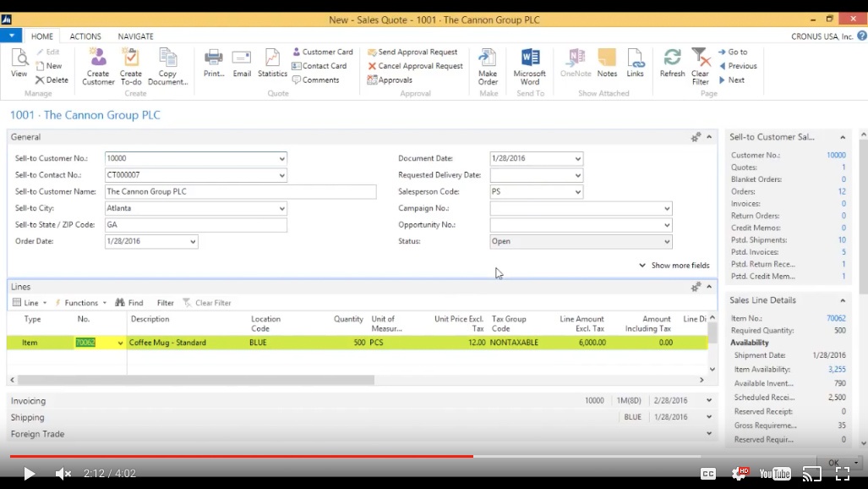Open video HD settings gear
The height and width of the screenshot is (489, 868).
point(740,473)
